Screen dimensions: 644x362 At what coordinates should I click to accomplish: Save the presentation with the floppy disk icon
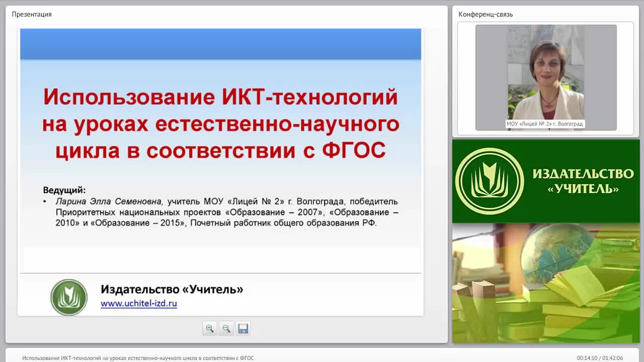[243, 328]
